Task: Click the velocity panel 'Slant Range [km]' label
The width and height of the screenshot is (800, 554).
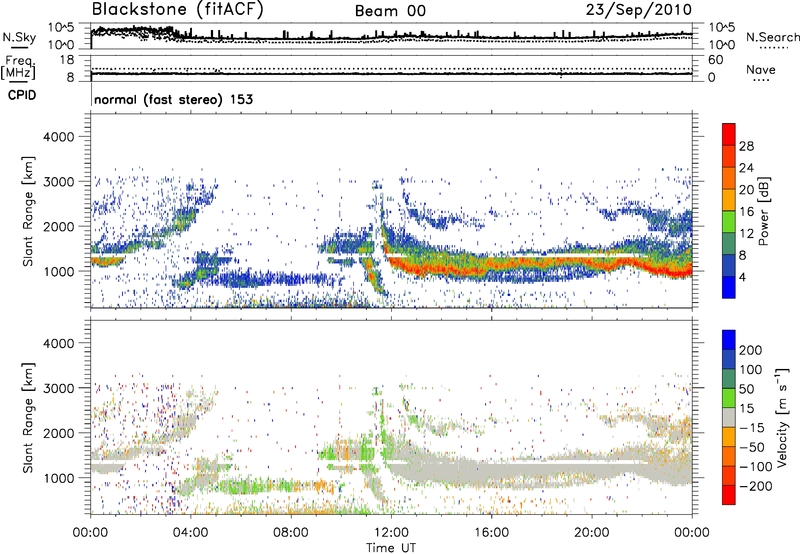Action: 28,418
